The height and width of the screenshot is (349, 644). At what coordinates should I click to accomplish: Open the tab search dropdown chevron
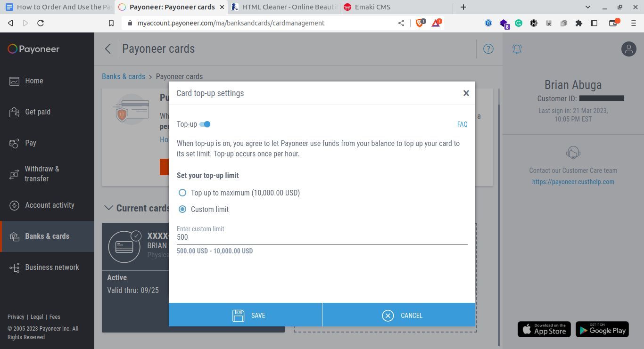coord(587,7)
